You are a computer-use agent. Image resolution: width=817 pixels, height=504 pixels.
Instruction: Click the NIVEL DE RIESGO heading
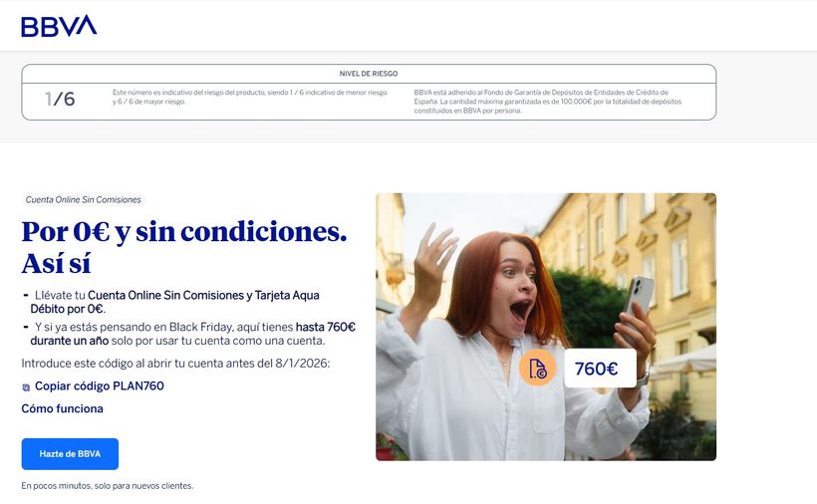click(369, 74)
